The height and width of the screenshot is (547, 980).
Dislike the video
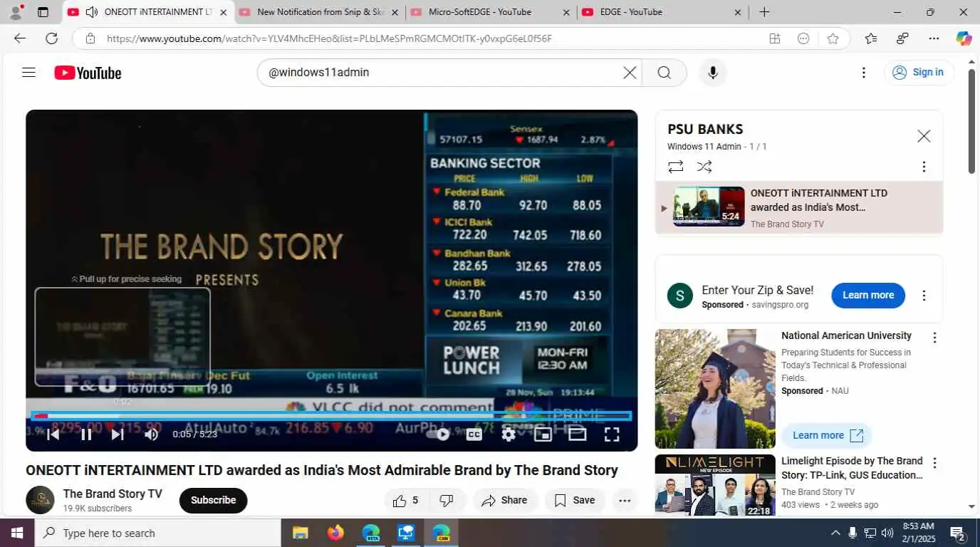(447, 500)
